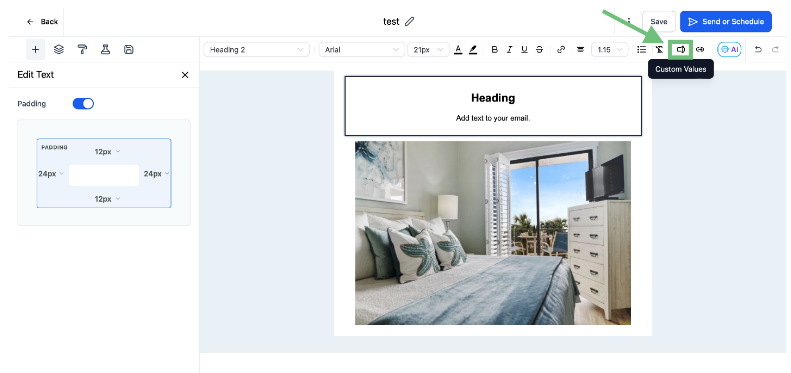Click the add element plus icon
Viewport: 791px width, 373px height.
tap(35, 49)
